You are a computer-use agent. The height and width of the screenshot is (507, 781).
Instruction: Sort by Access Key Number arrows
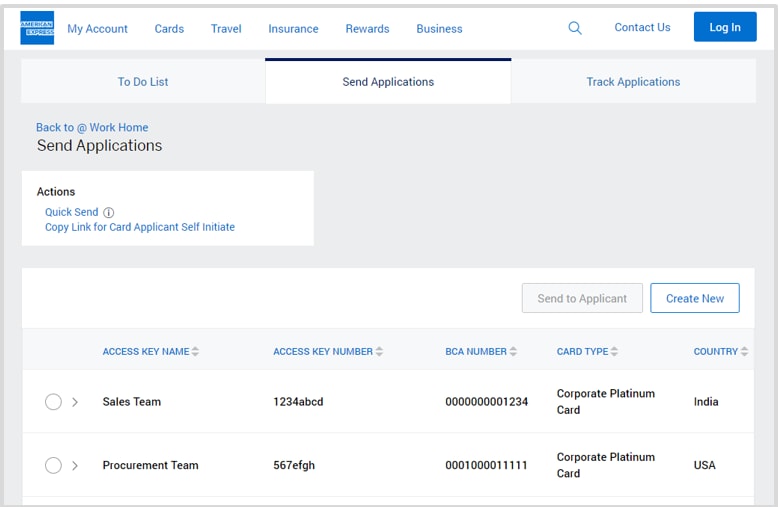(379, 352)
